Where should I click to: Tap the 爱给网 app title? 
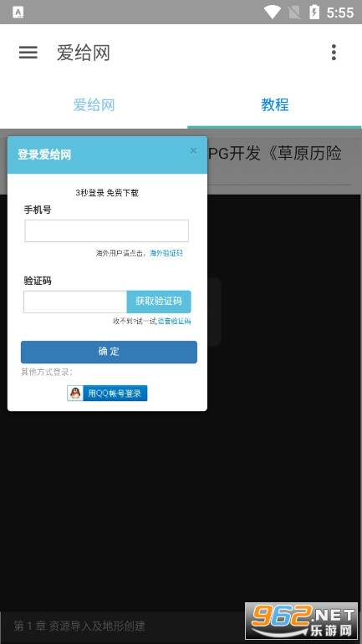click(x=84, y=53)
